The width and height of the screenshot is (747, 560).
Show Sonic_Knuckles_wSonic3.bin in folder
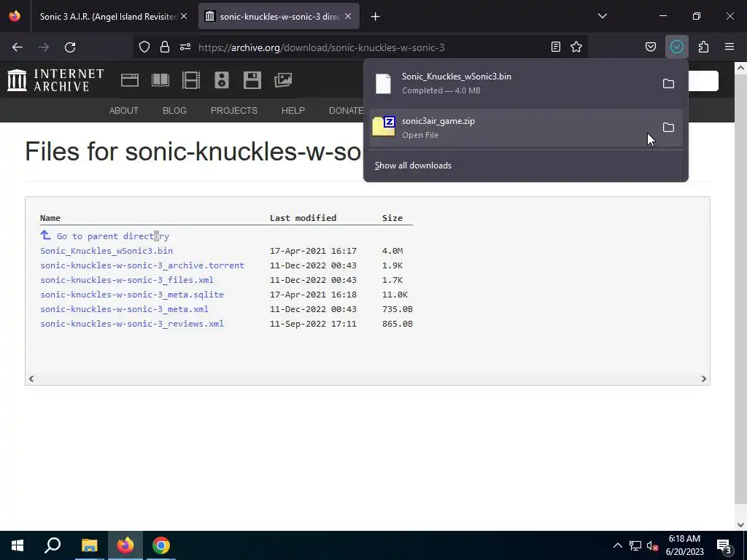[x=668, y=83]
